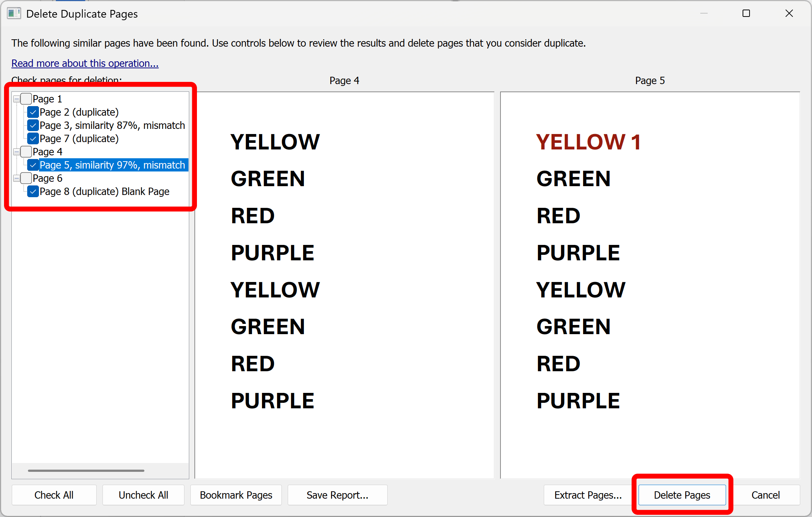Enable the Page 1 checkbox
812x517 pixels.
(x=25, y=98)
